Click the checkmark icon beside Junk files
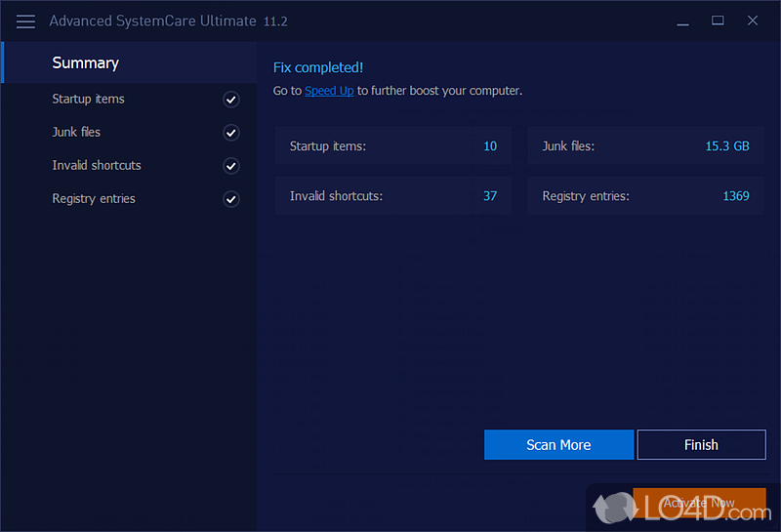This screenshot has height=532, width=781. click(231, 133)
